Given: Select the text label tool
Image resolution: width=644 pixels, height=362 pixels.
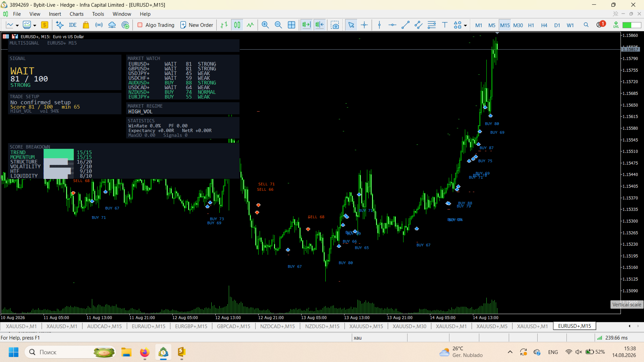Looking at the screenshot, I should coord(445,25).
